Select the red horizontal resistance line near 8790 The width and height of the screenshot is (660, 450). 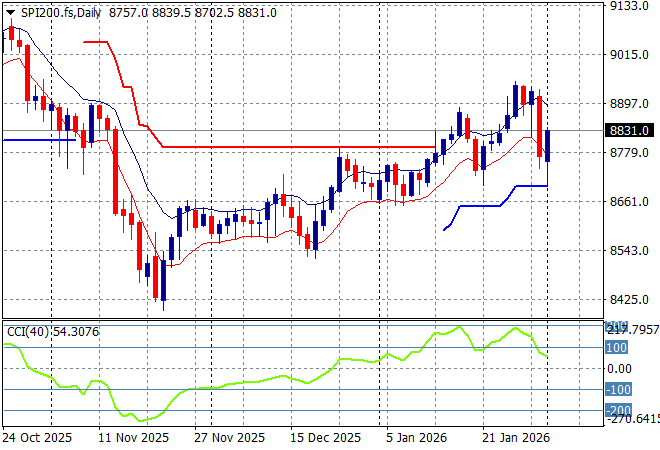(299, 147)
